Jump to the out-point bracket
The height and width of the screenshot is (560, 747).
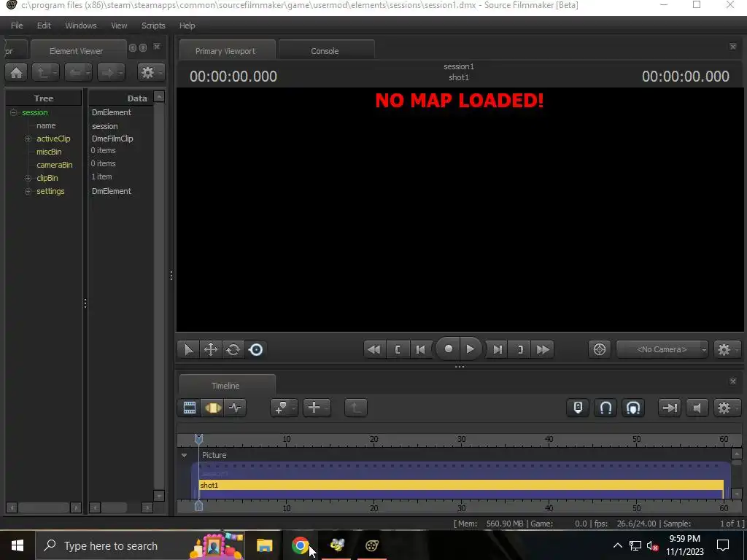520,349
